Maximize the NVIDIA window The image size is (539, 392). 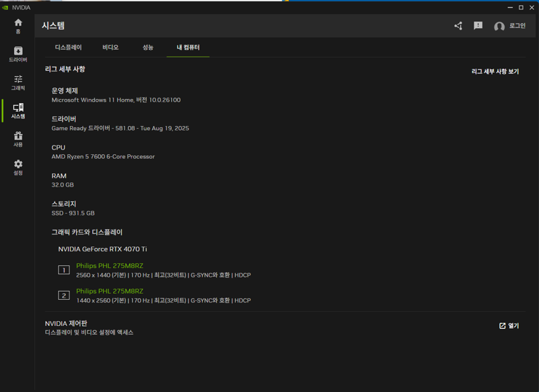[x=521, y=7]
